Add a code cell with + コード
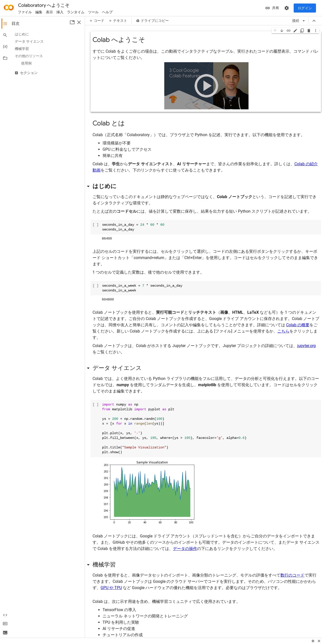Image resolution: width=322 pixels, height=644 pixels. pyautogui.click(x=97, y=21)
